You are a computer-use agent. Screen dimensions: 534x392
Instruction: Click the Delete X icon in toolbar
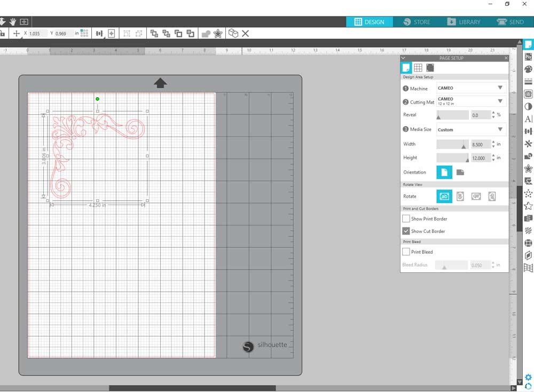(245, 33)
